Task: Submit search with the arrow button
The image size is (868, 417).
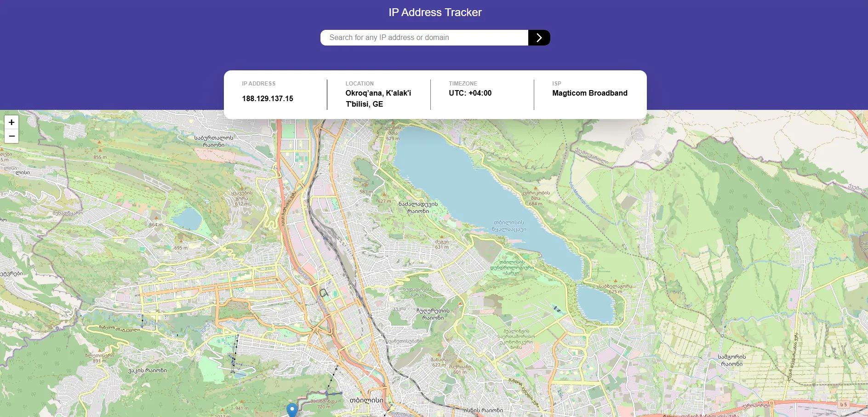Action: [539, 38]
